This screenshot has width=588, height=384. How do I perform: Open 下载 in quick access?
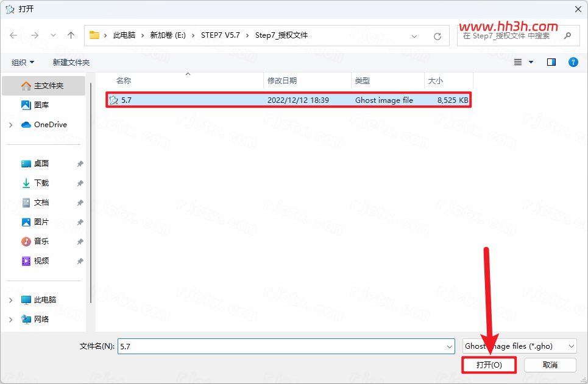point(41,183)
